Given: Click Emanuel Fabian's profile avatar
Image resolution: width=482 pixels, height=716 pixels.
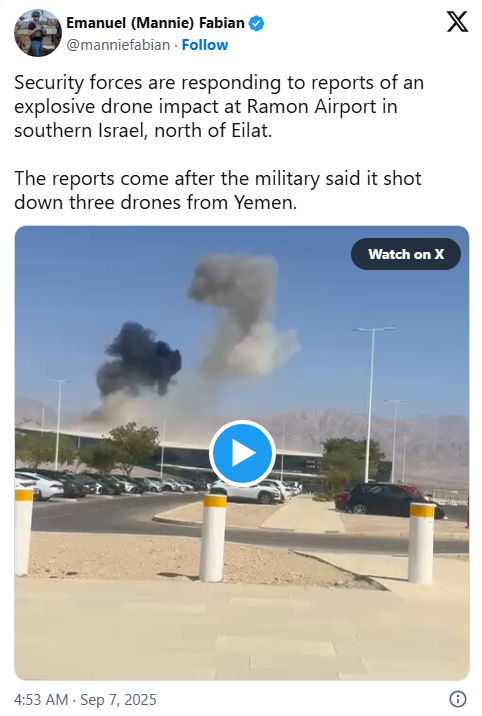Looking at the screenshot, I should pyautogui.click(x=37, y=33).
